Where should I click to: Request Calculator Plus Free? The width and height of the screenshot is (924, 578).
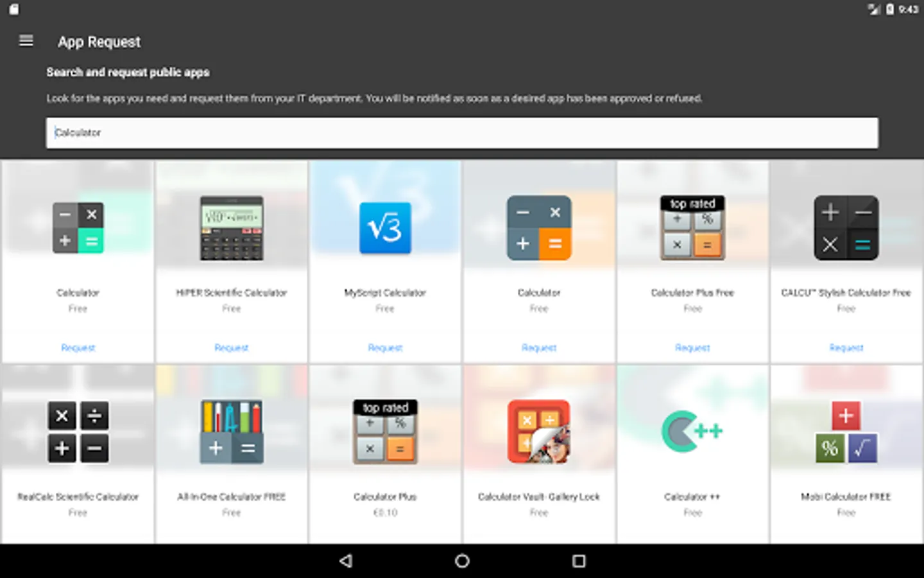[692, 347]
